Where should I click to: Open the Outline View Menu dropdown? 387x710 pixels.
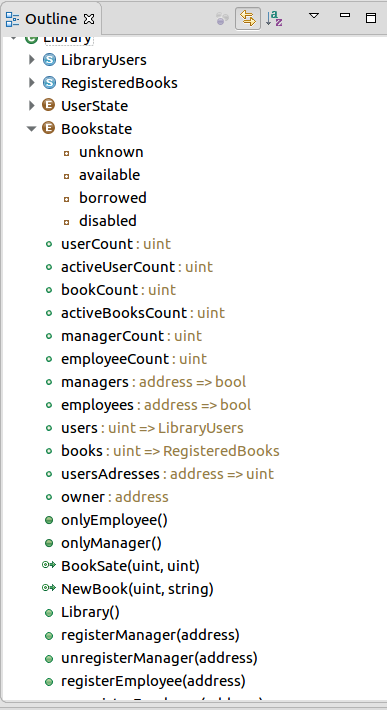[x=314, y=16]
